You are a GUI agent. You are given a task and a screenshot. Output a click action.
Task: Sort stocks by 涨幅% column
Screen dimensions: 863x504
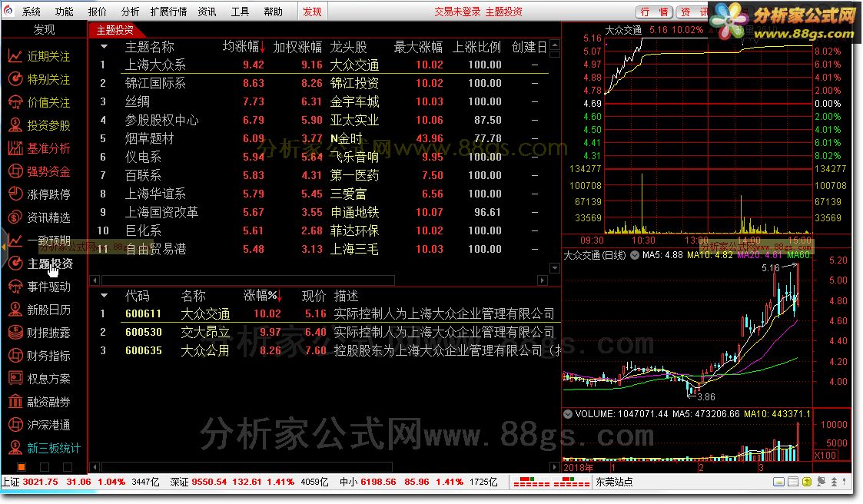(x=263, y=296)
